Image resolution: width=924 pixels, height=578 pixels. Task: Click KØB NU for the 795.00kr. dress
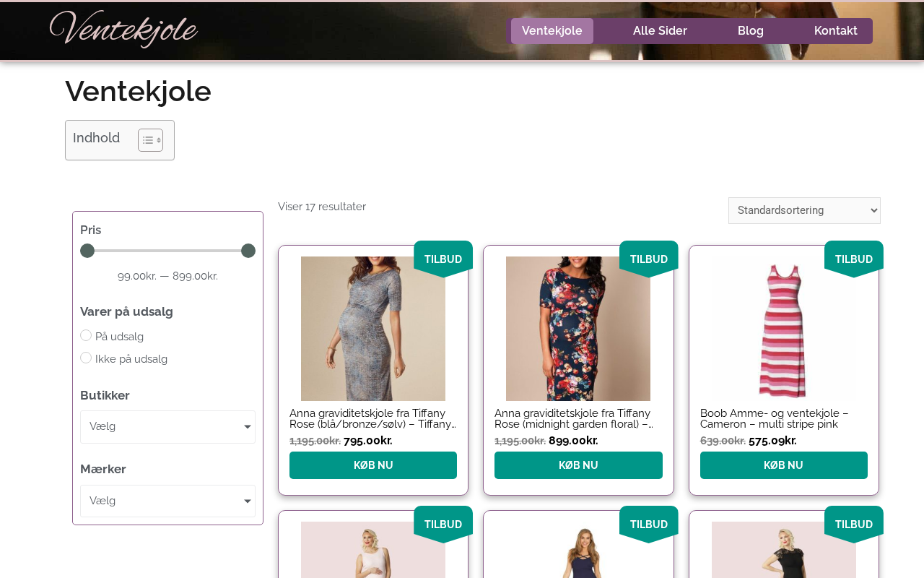click(x=373, y=465)
